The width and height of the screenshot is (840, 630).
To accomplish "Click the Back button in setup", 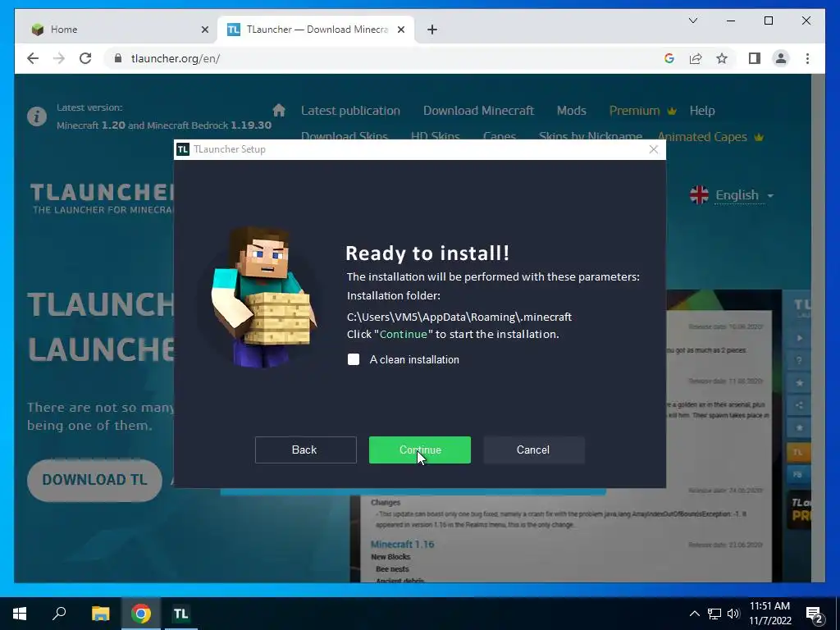I will [305, 450].
